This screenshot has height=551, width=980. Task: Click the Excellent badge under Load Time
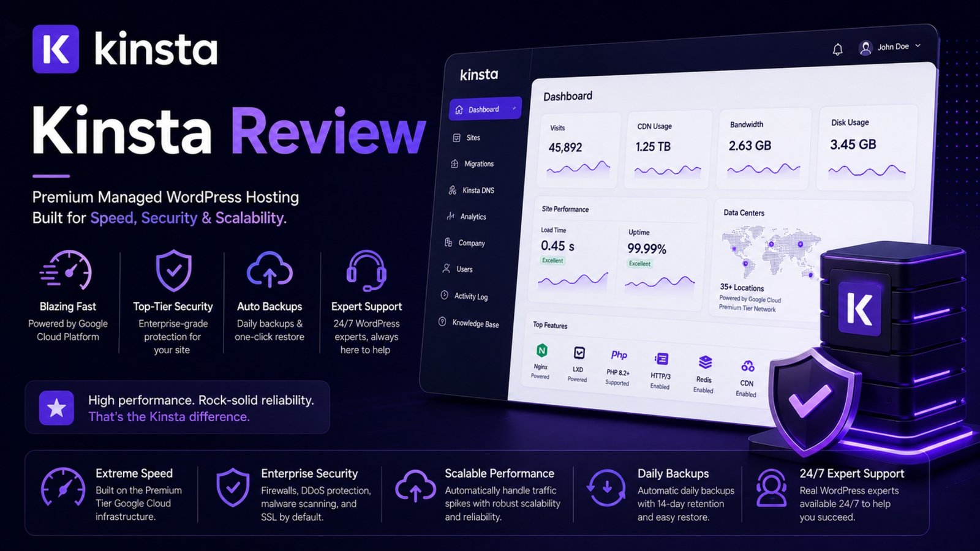(x=552, y=261)
